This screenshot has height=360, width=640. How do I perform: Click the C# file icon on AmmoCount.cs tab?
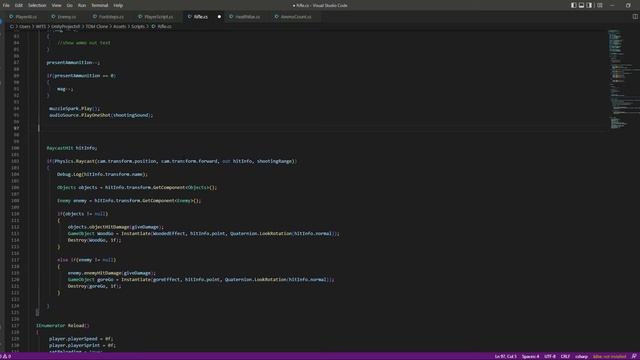[276, 17]
